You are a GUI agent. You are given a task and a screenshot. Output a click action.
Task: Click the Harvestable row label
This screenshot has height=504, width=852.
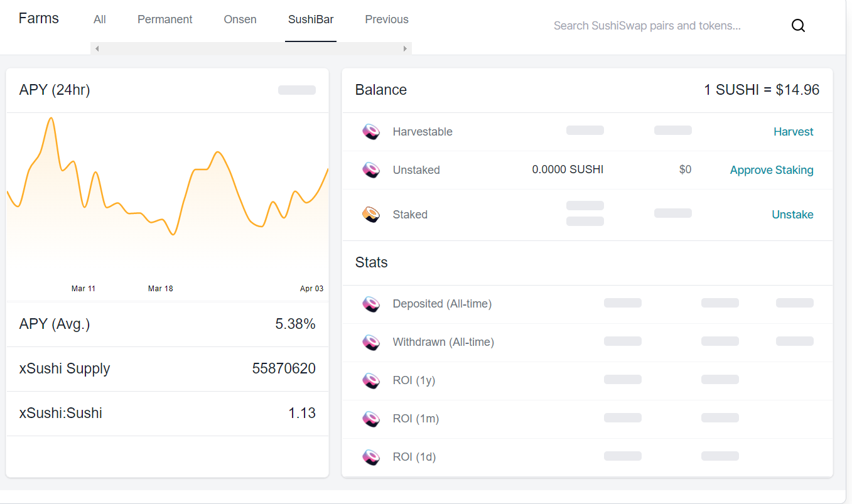click(423, 132)
